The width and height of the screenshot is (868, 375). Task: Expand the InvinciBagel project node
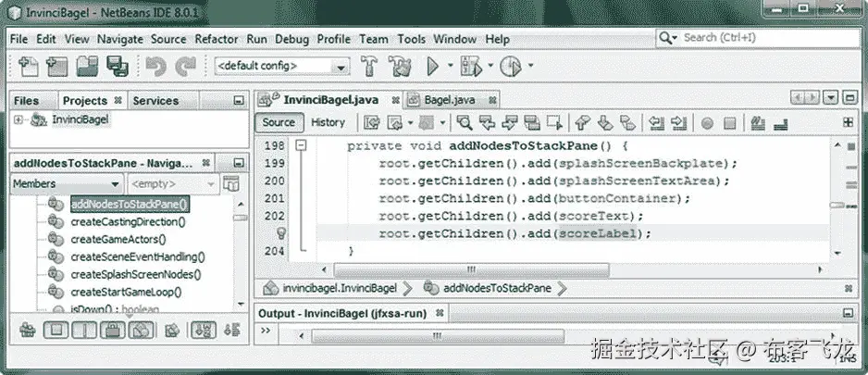tap(19, 119)
